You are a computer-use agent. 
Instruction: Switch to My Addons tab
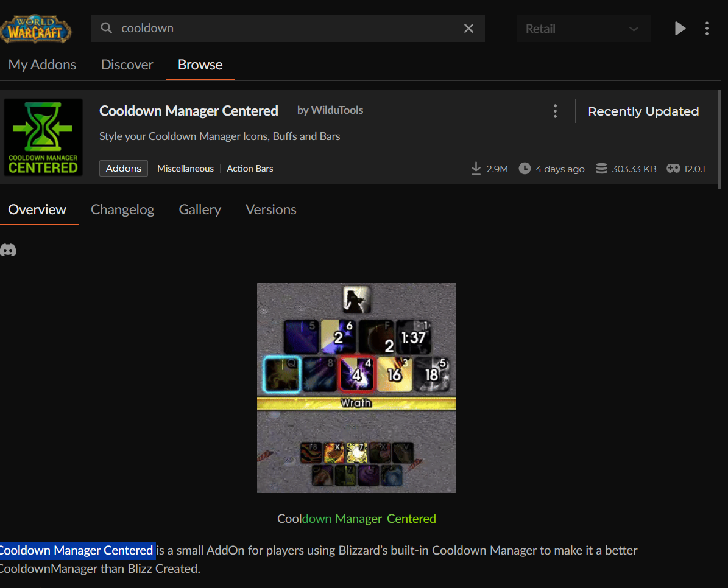click(42, 65)
